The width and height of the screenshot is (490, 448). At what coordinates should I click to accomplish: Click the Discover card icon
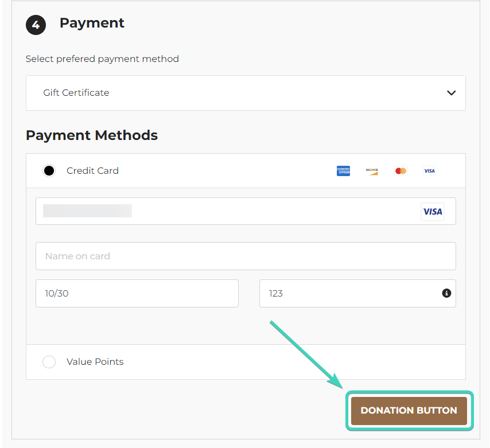coord(372,170)
